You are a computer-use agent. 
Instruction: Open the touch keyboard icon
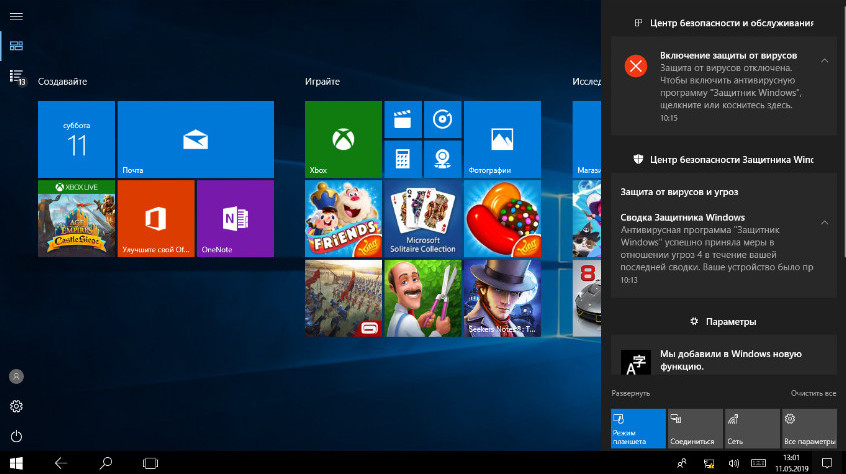pyautogui.click(x=758, y=463)
